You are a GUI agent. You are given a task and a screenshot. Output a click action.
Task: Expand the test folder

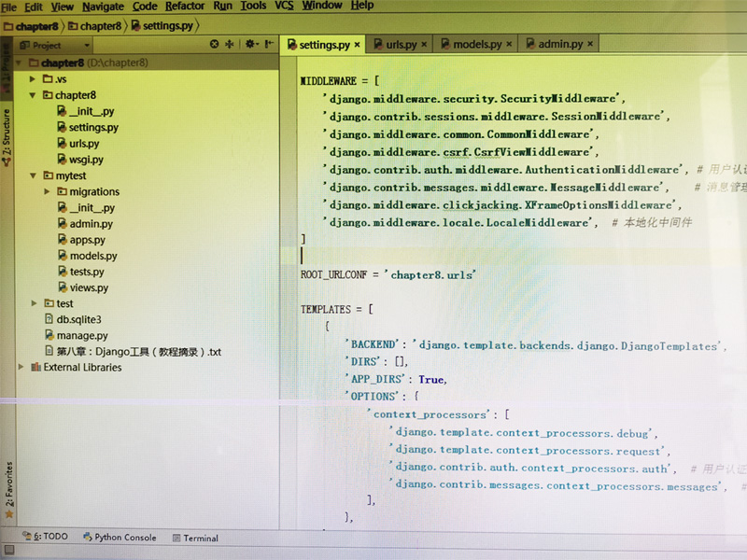34,303
